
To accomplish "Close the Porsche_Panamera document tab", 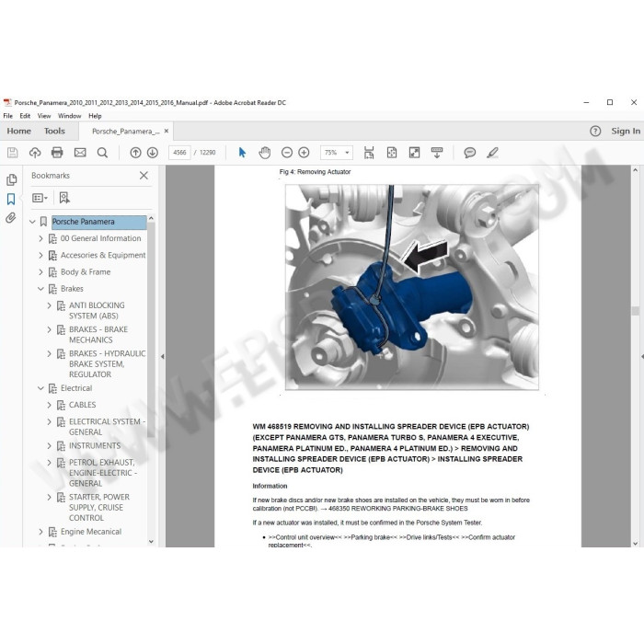I will pyautogui.click(x=167, y=131).
